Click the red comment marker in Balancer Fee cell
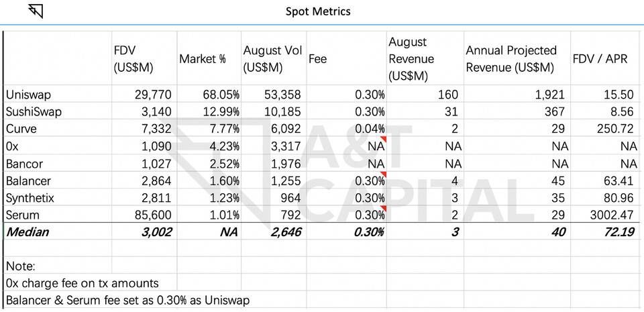Image resolution: width=644 pixels, height=312 pixels. click(x=383, y=175)
